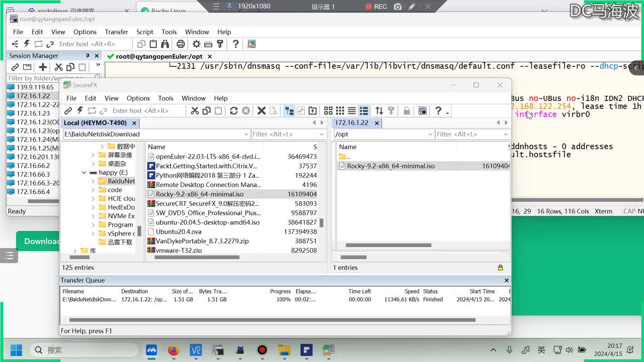Viewport: 644px width, 362px height.
Task: Click Enter host field in SecureFX
Action: pyautogui.click(x=147, y=111)
